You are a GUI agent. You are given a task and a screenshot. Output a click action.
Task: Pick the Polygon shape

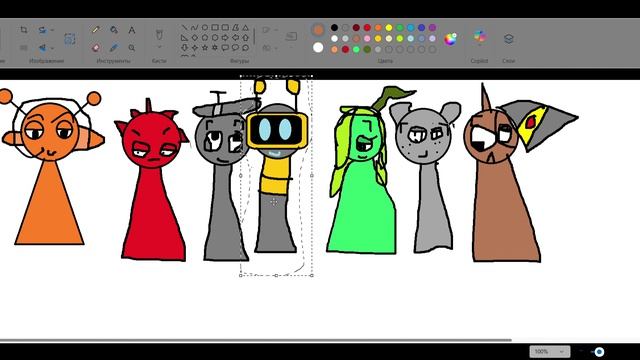click(x=236, y=28)
